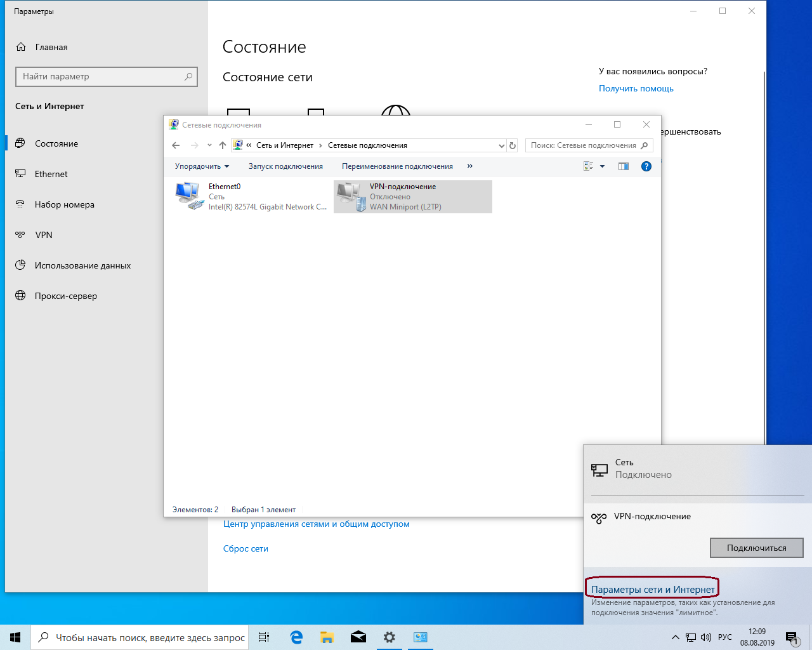Switch to the Control Panel taskbar window
Image resolution: width=812 pixels, height=650 pixels.
point(421,637)
